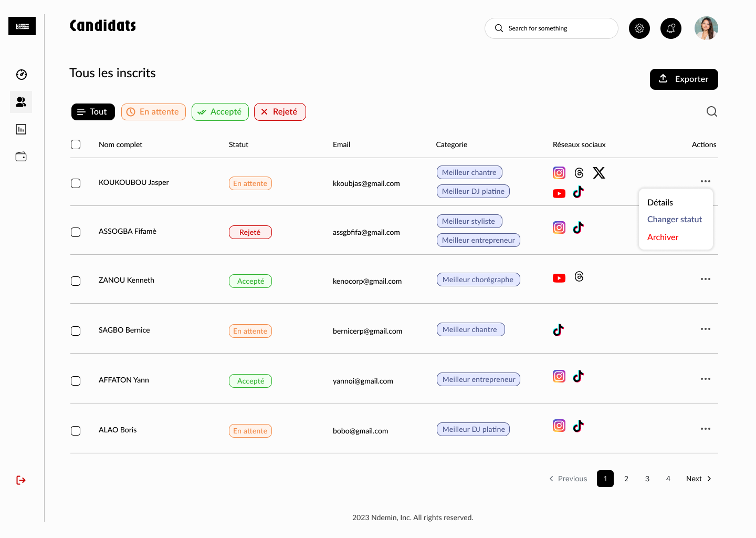Screen dimensions: 756x538
Task: Select "Archiver" from the actions menu
Action: coord(663,237)
